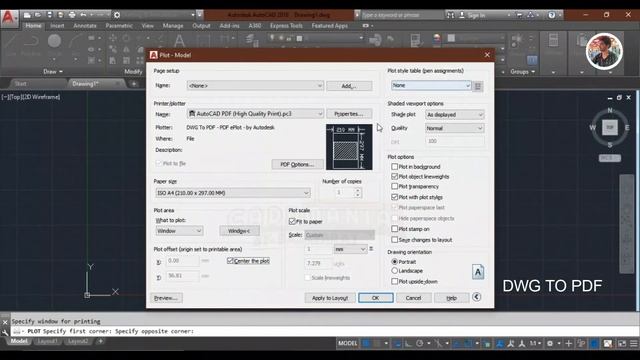Switch to Annotate ribbon tab
This screenshot has width=640, height=360.
click(85, 26)
